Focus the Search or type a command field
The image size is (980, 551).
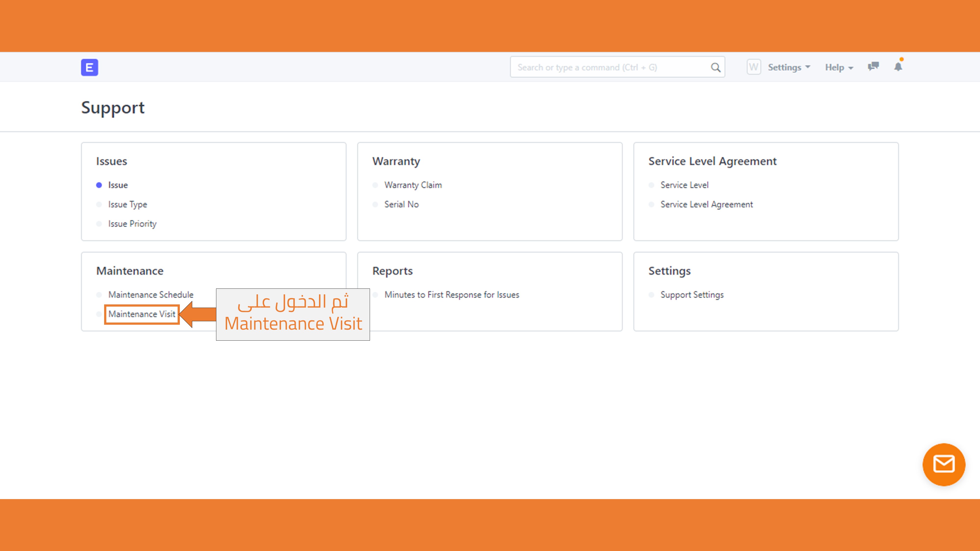(617, 67)
